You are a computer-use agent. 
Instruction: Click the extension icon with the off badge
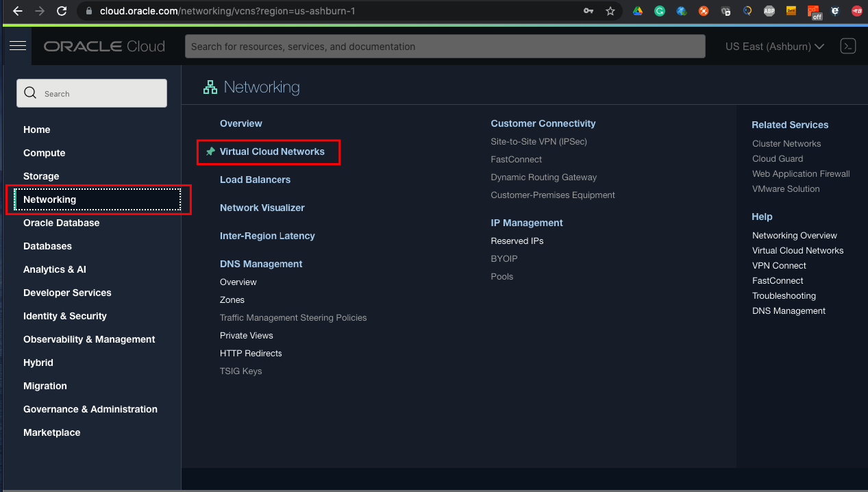[x=814, y=12]
